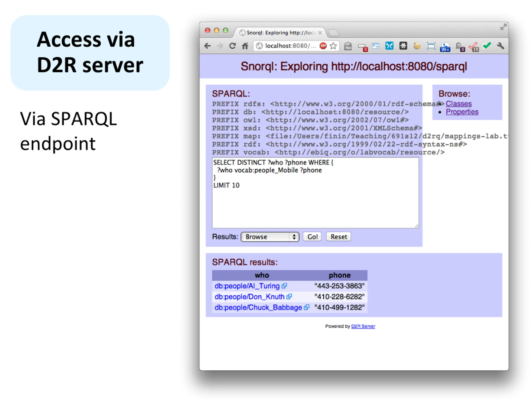
Task: Bookmark the page using the star icon
Action: 333,46
